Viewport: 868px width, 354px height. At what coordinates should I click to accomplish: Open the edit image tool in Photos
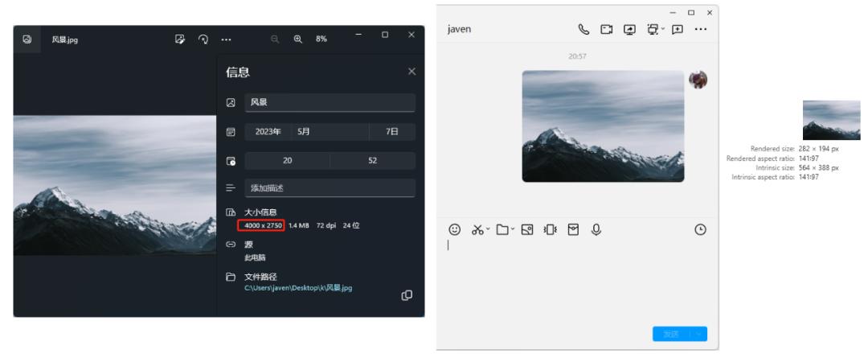click(x=179, y=39)
